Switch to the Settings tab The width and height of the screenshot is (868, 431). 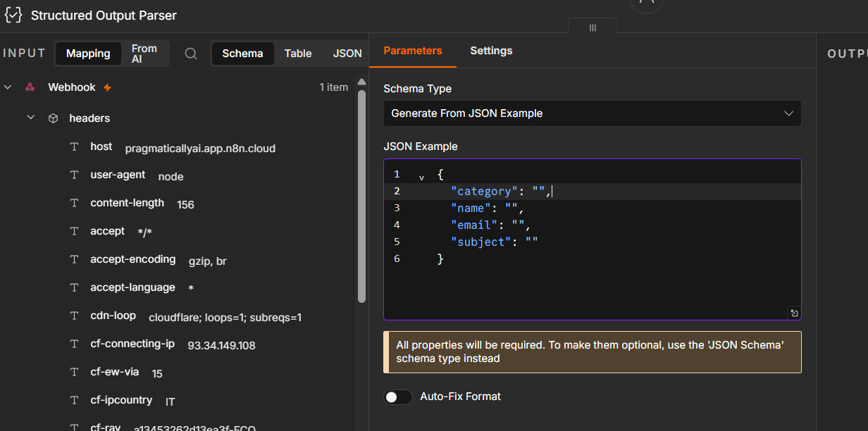491,51
